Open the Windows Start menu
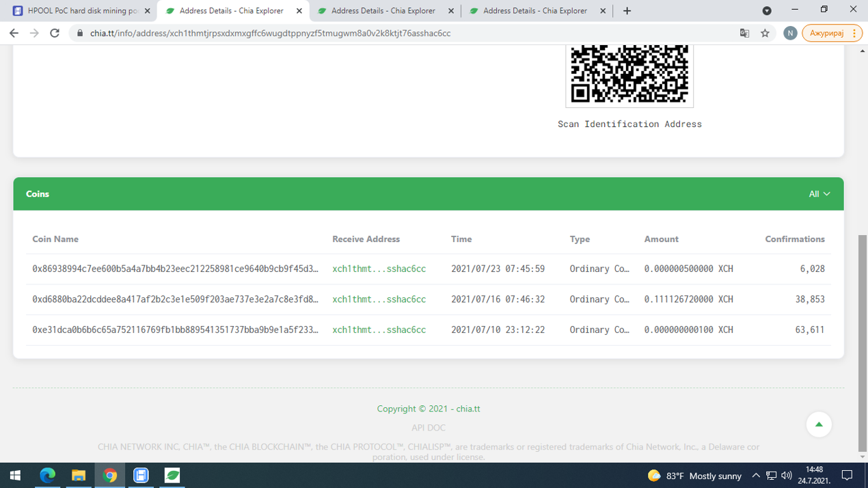 click(15, 475)
